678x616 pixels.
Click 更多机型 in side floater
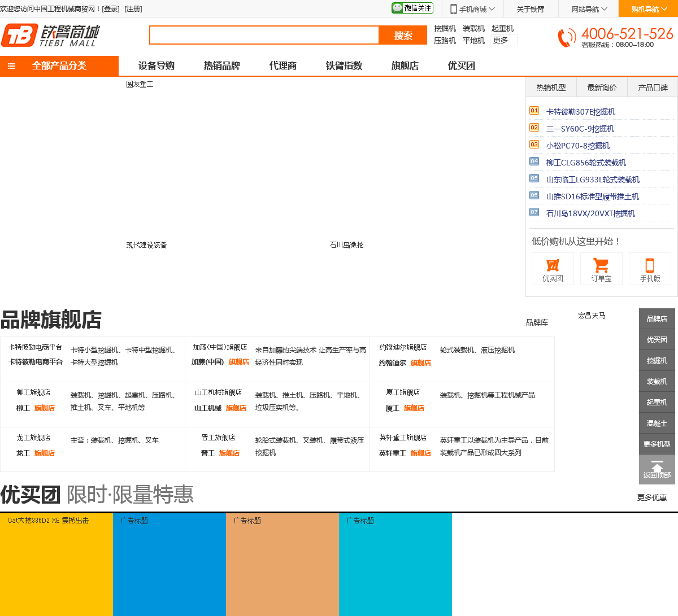click(x=657, y=444)
